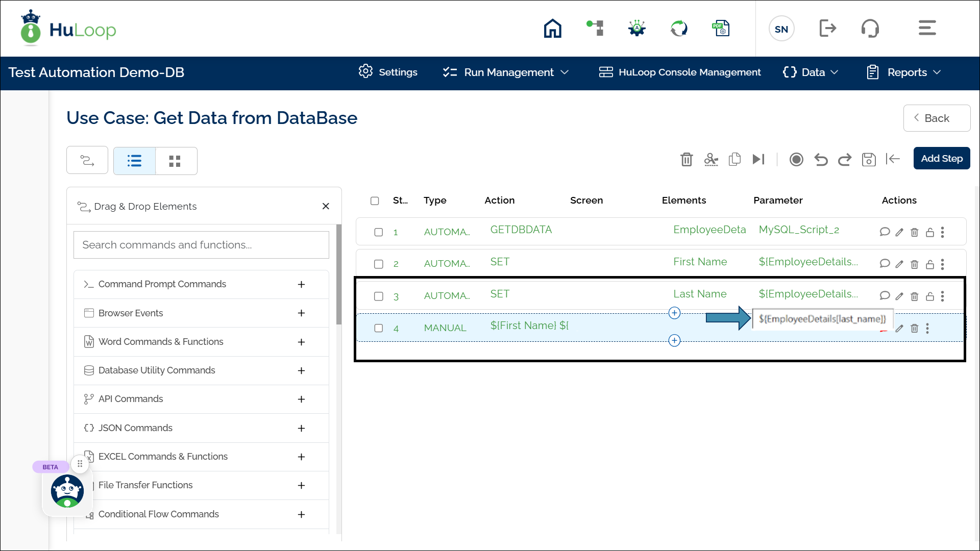Switch to grid view icon

point(175,161)
